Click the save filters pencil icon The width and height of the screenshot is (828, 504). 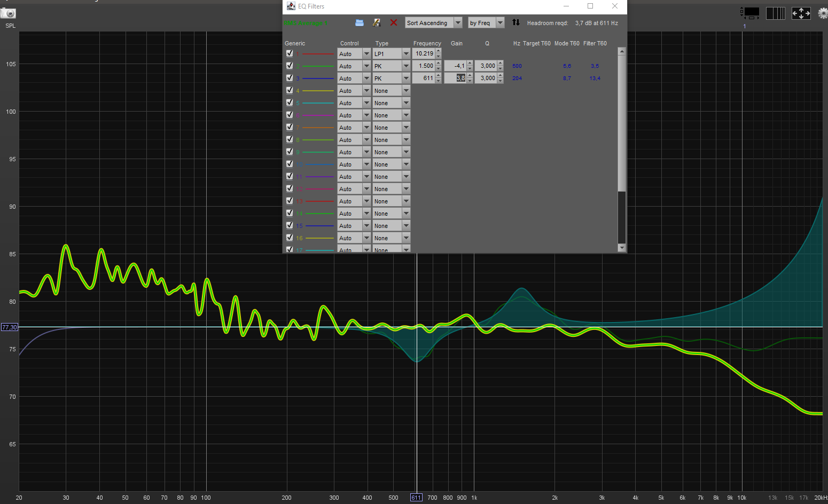coord(376,22)
